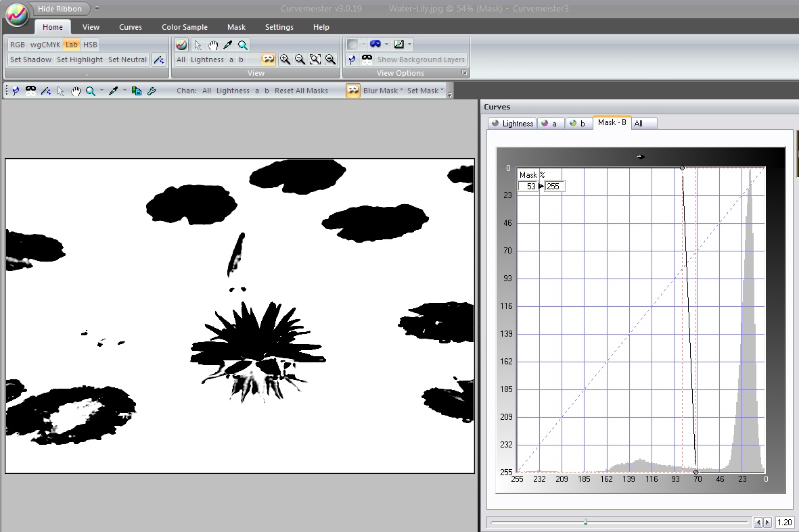The image size is (799, 532).
Task: Click the copy documents icon in lower toolbar
Action: pyautogui.click(x=136, y=91)
